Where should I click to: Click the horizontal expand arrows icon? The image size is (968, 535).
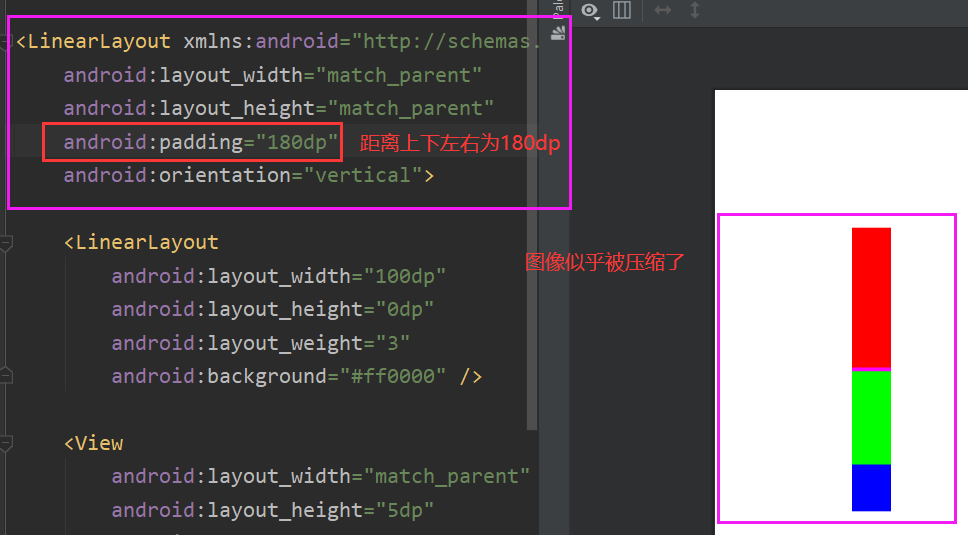point(662,10)
